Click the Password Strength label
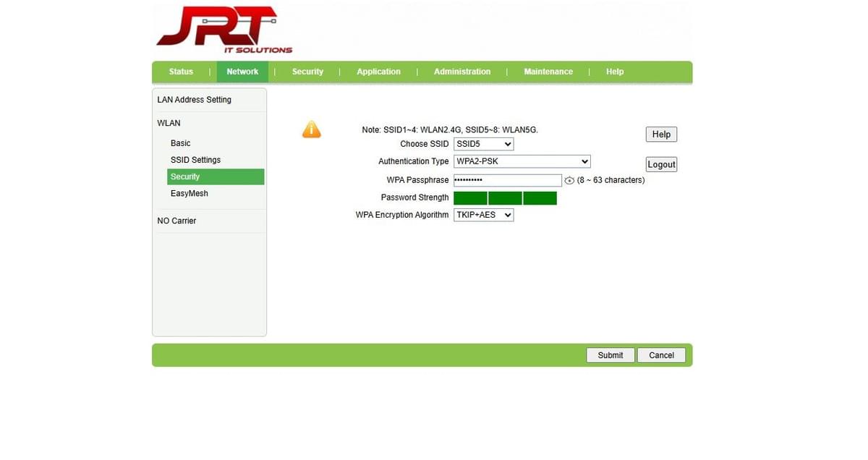Image resolution: width=868 pixels, height=460 pixels. (x=414, y=197)
